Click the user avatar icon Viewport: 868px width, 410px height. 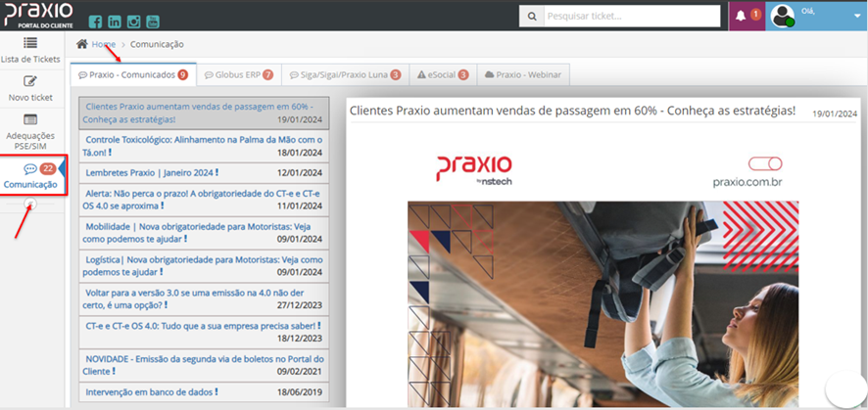tap(783, 16)
